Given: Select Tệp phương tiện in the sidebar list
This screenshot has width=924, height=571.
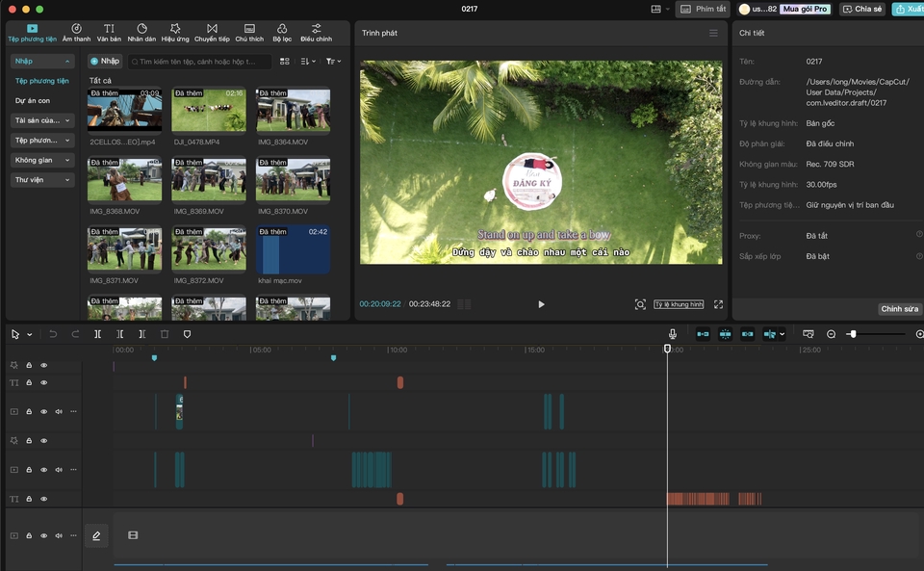Looking at the screenshot, I should click(41, 81).
